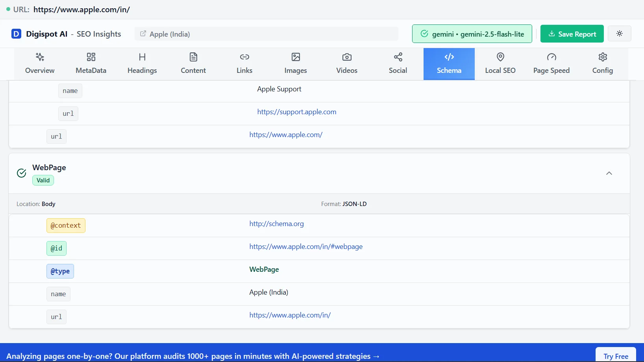644x362 pixels.
Task: Toggle the dark mode theme switch
Action: tap(620, 33)
